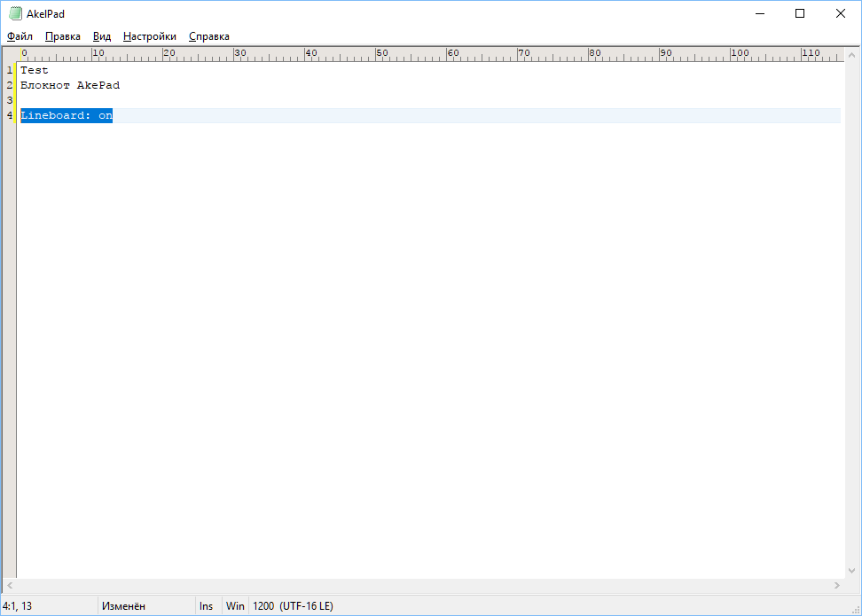Open the Файл menu
Viewport: 862px width, 616px height.
(x=20, y=36)
